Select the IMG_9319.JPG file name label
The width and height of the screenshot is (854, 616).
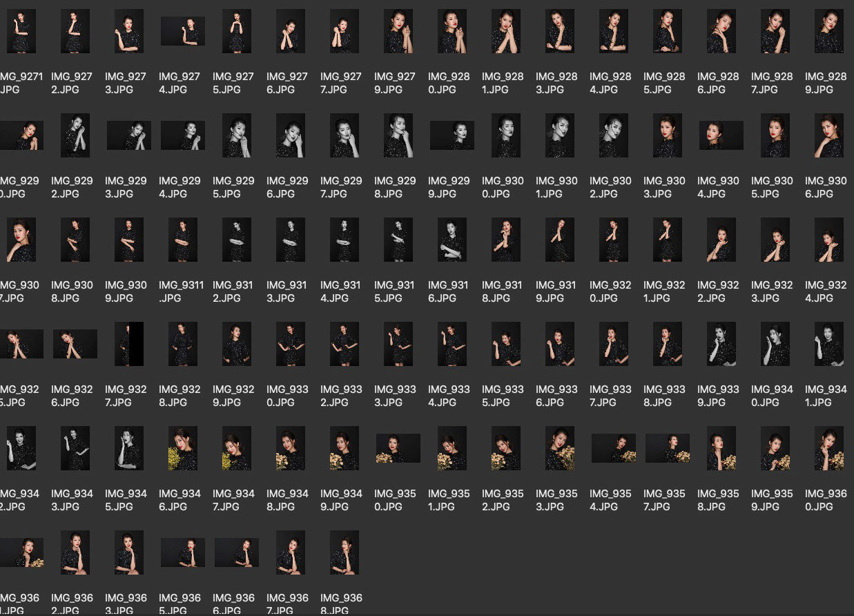556,291
